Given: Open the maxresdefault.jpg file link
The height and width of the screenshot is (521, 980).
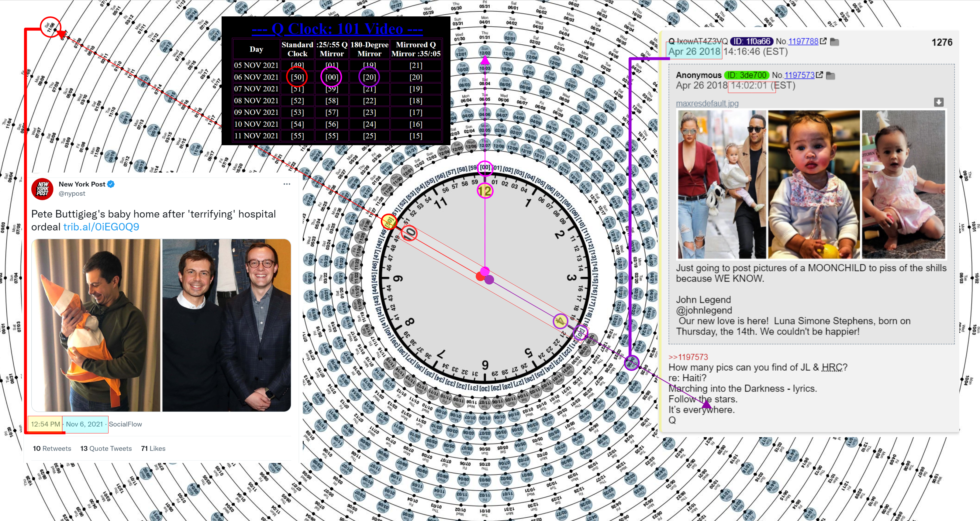Looking at the screenshot, I should coord(707,103).
